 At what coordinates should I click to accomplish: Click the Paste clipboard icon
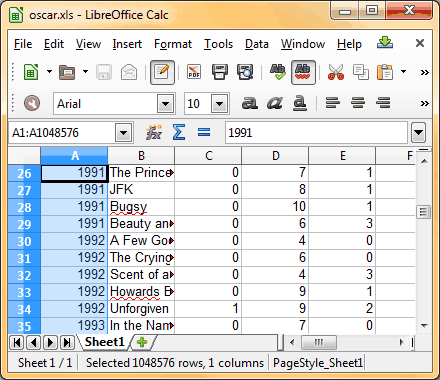(x=385, y=72)
